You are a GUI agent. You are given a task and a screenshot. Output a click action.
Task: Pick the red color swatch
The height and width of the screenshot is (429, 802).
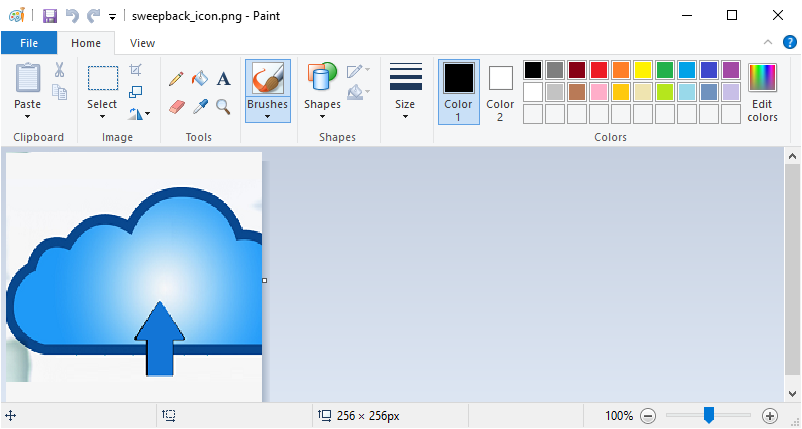pos(598,70)
